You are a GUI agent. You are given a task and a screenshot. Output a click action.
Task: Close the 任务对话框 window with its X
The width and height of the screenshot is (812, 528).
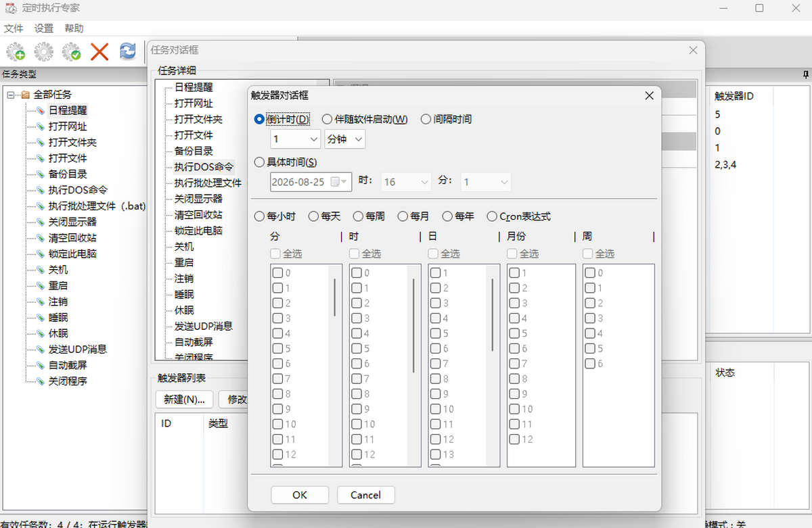693,51
